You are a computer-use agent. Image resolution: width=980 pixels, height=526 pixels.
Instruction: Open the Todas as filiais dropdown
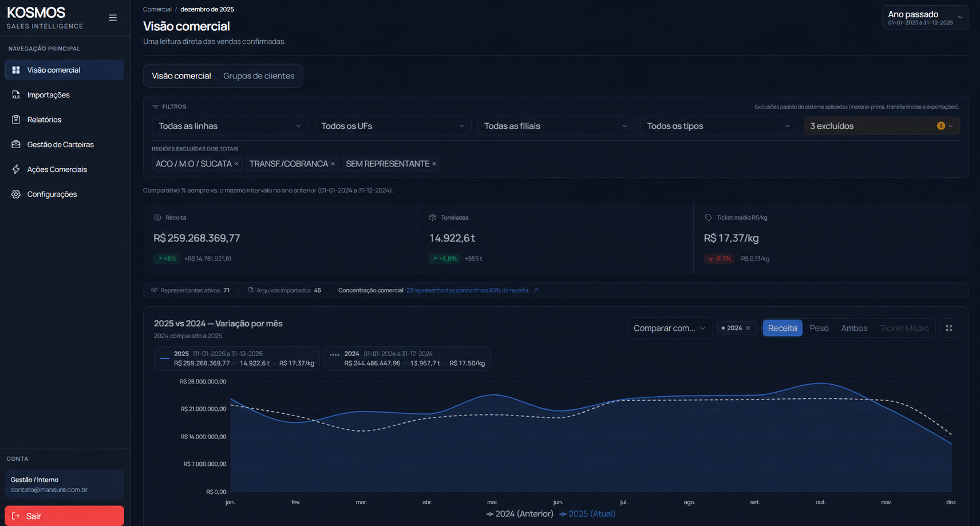pos(555,126)
